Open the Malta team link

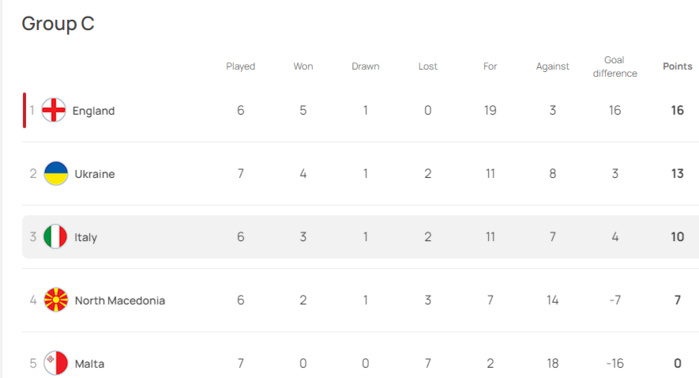coord(90,364)
